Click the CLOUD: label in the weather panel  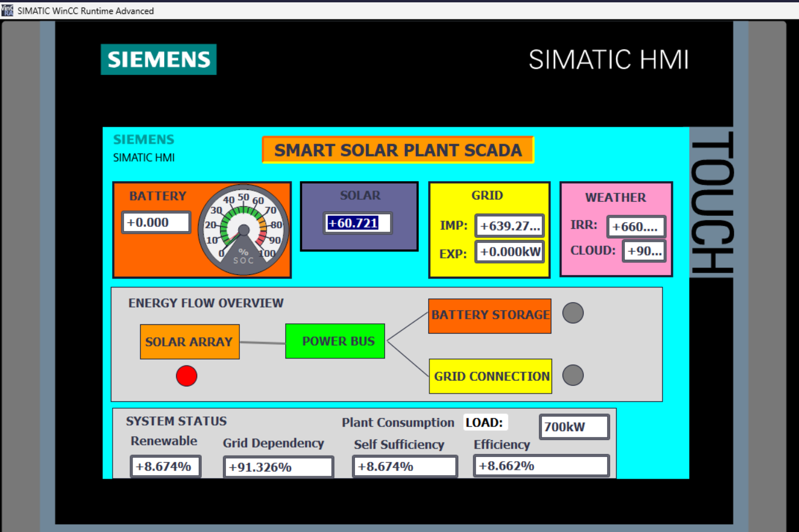(x=593, y=250)
